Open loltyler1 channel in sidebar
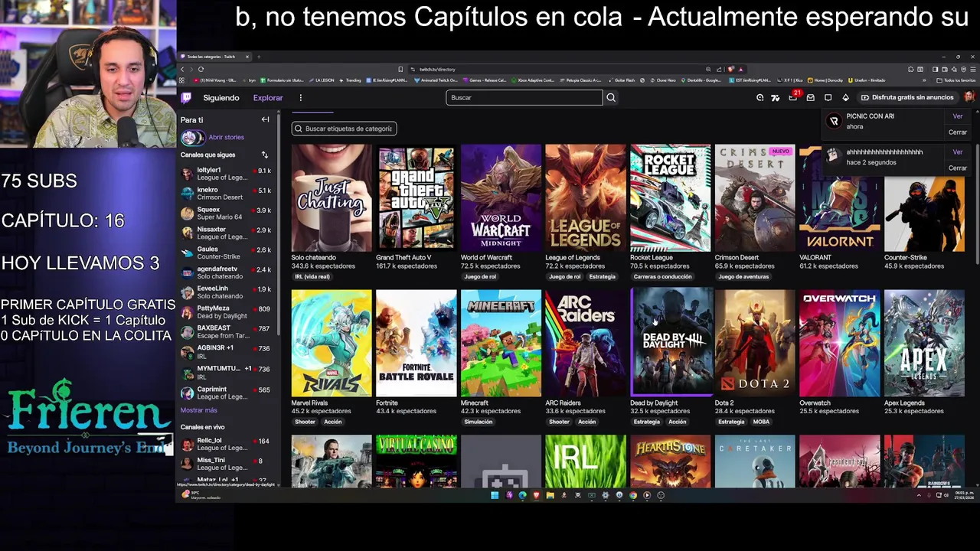The image size is (980, 551). click(x=226, y=174)
